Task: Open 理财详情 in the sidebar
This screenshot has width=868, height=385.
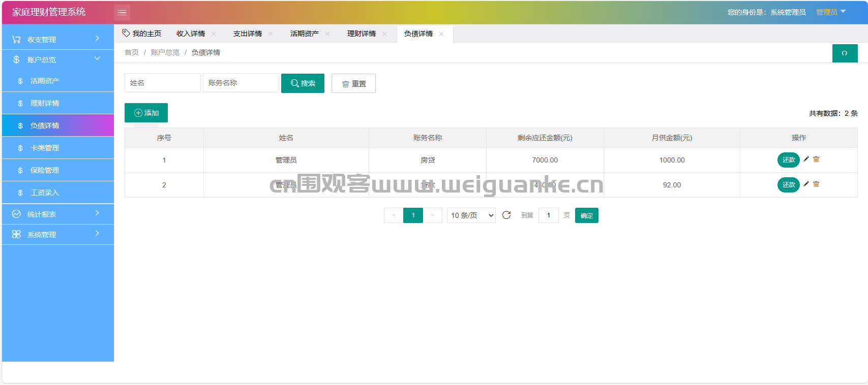Action: pyautogui.click(x=58, y=103)
